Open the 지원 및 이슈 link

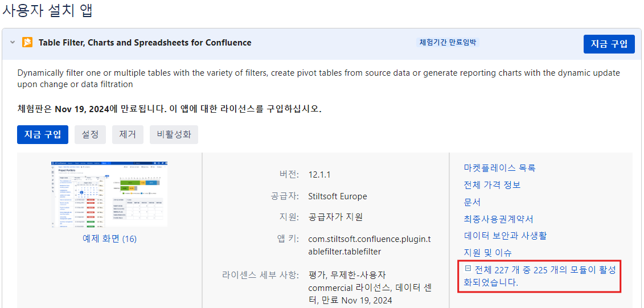coord(487,253)
